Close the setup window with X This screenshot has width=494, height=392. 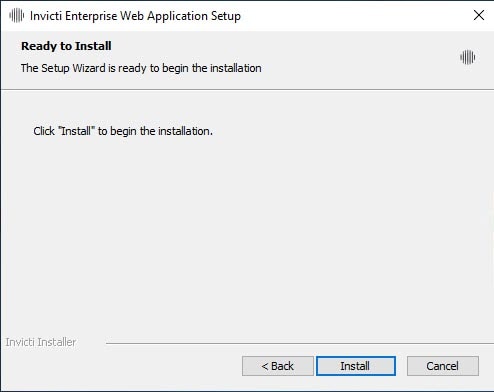[479, 15]
